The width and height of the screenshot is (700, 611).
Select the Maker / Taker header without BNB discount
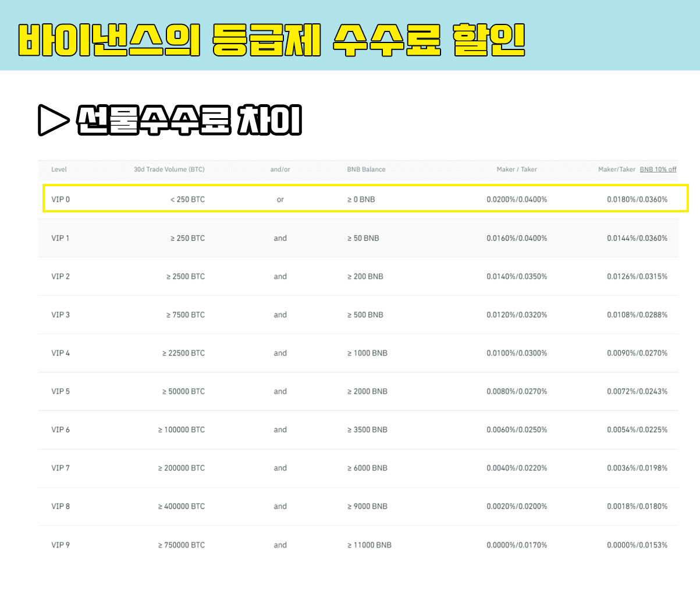tap(517, 169)
